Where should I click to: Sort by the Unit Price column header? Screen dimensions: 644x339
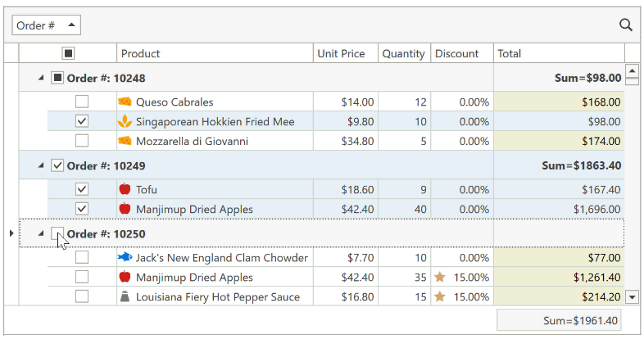click(346, 53)
